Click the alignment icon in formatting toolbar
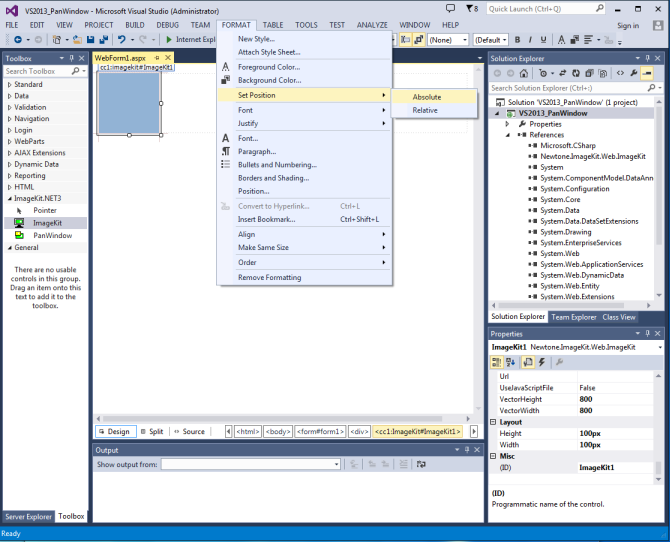Viewport: 670px width, 542px height. (588, 40)
